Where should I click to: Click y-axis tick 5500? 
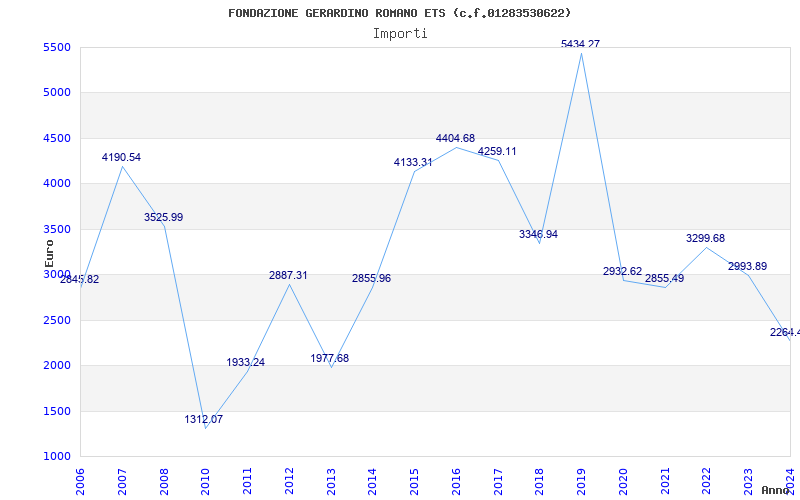[57, 47]
